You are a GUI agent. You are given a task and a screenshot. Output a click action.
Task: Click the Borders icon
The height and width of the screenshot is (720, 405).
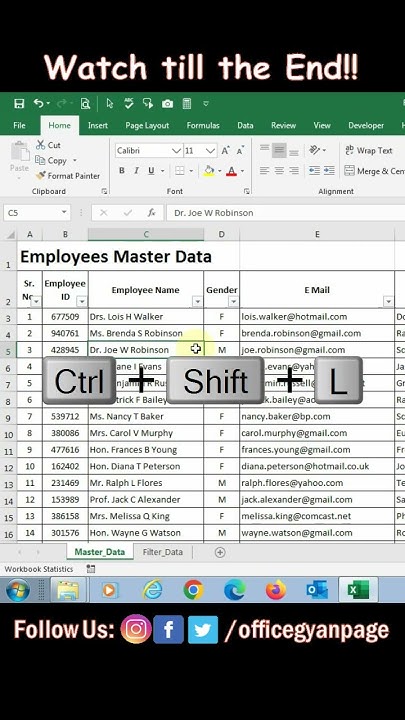[x=180, y=171]
